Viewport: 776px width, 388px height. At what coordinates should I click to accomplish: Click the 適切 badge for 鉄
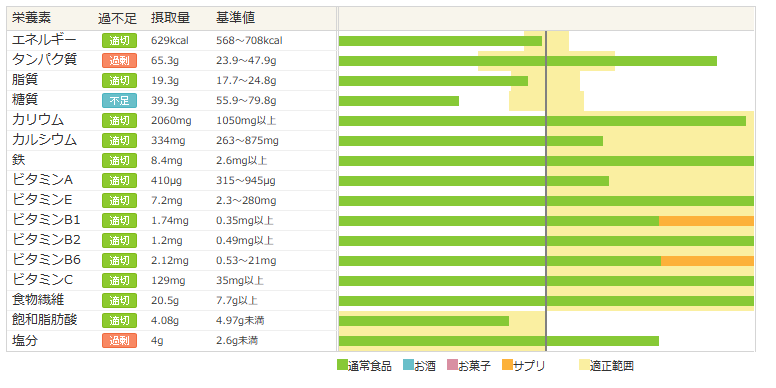tap(119, 160)
